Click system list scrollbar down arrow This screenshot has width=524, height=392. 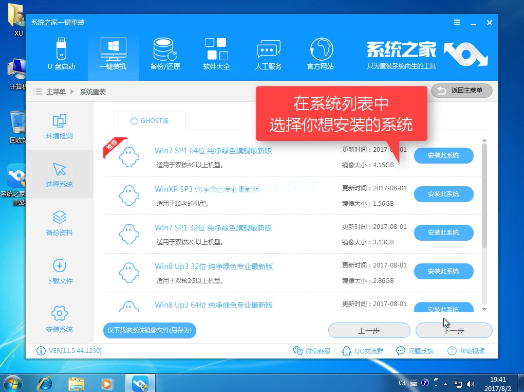click(485, 309)
